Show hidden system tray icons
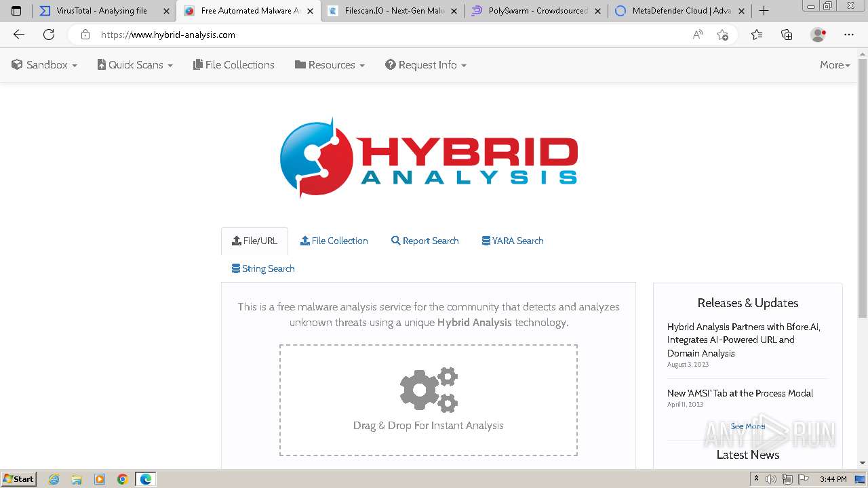 (756, 479)
